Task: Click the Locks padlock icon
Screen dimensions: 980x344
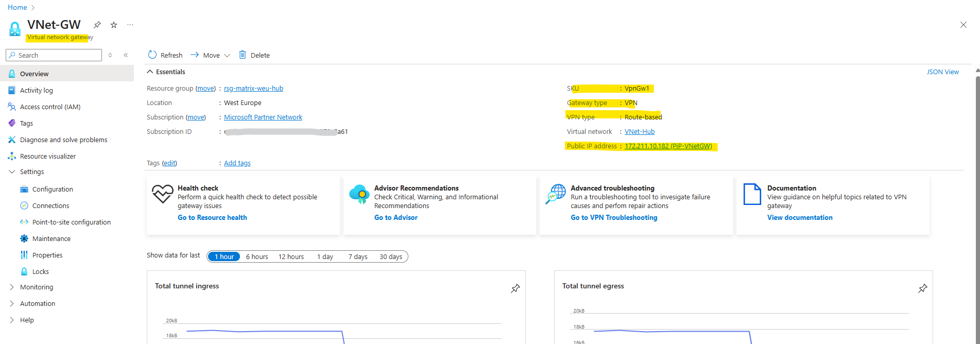Action: [x=24, y=271]
